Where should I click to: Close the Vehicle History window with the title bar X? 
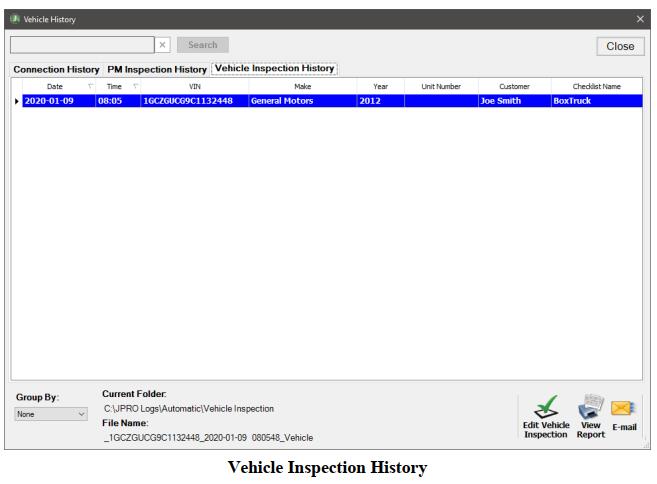click(640, 19)
